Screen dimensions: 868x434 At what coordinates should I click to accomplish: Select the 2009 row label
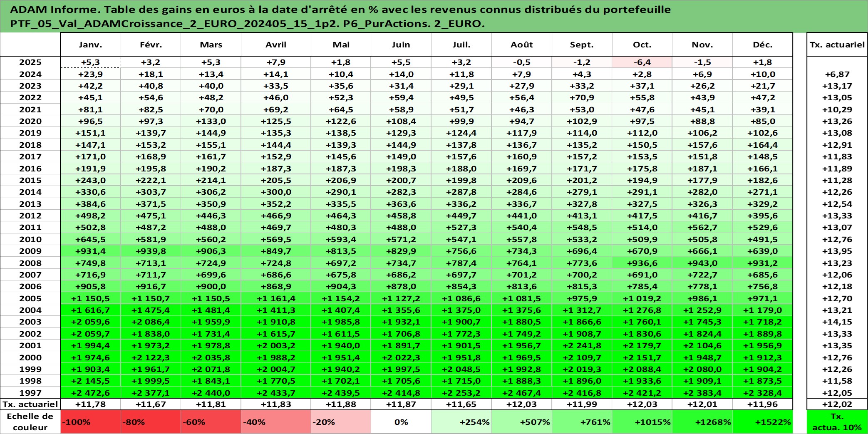point(30,251)
